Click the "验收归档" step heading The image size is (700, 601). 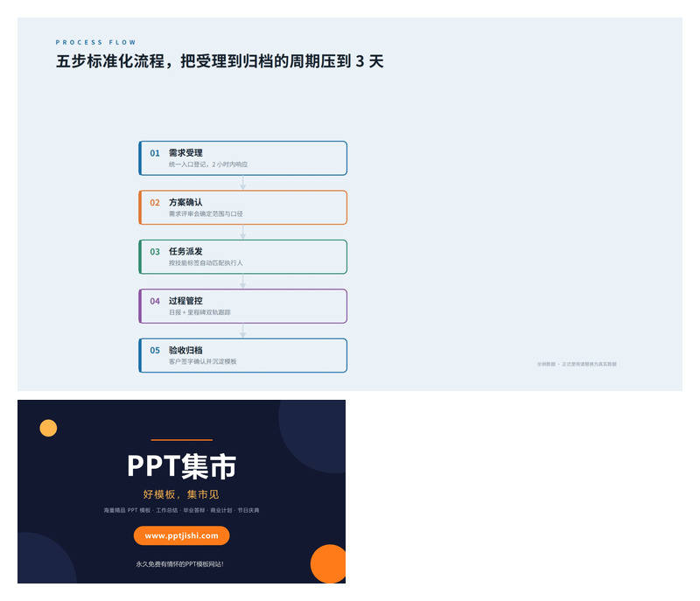185,350
